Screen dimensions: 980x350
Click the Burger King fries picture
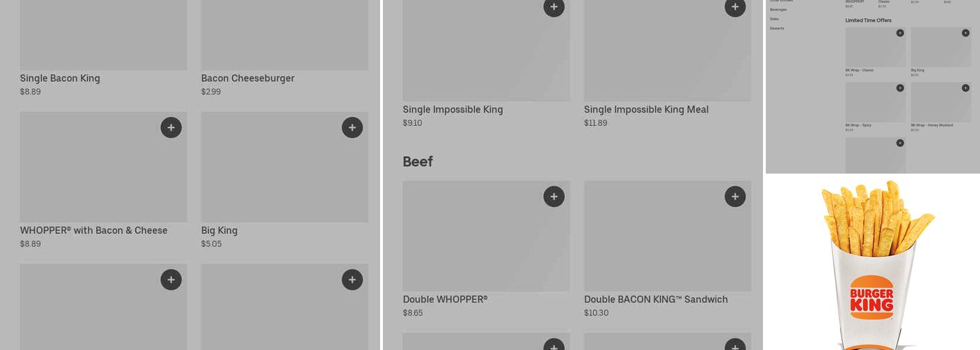pos(873,262)
